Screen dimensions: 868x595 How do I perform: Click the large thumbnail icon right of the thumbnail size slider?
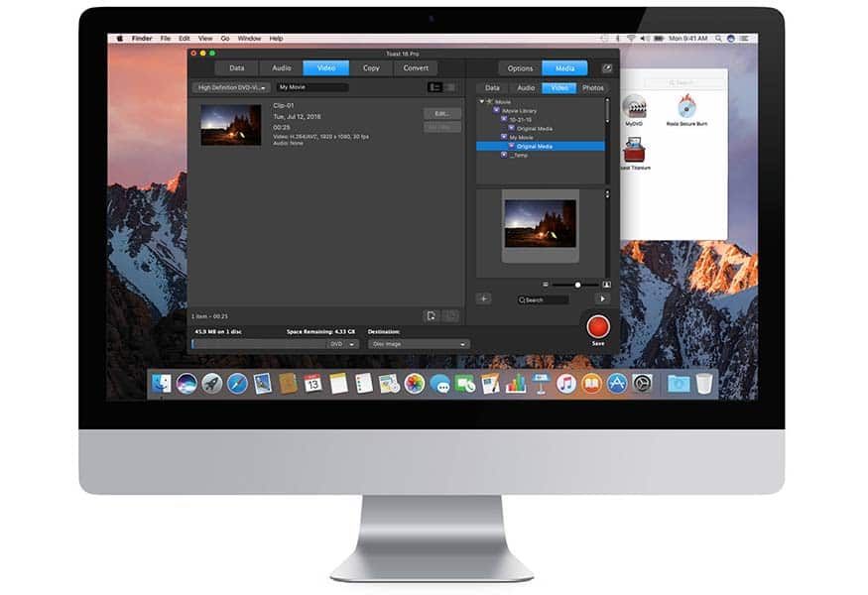pyautogui.click(x=607, y=285)
